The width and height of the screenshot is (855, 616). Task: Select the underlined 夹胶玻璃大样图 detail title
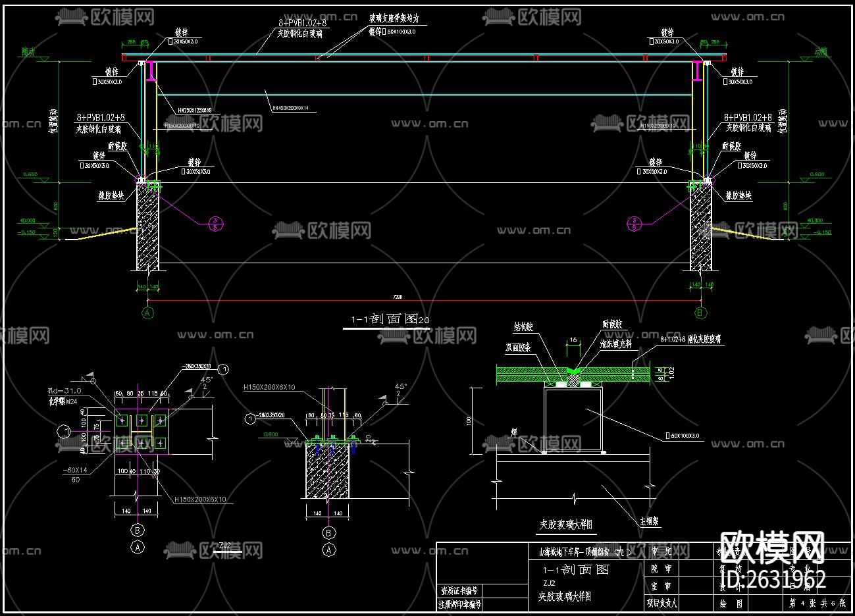click(x=566, y=525)
